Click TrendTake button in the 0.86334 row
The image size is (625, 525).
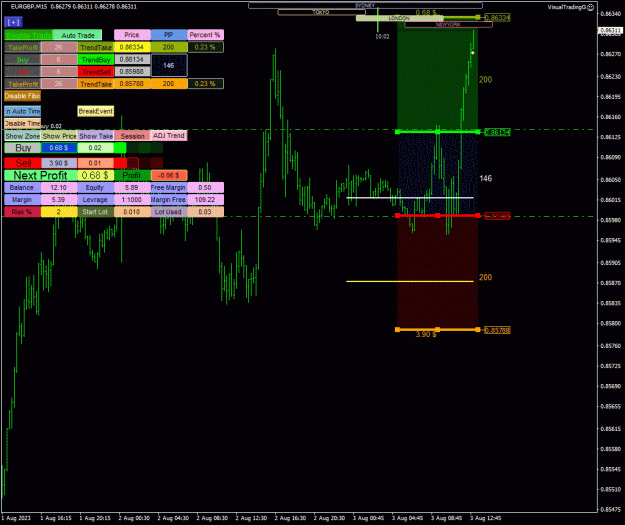96,47
